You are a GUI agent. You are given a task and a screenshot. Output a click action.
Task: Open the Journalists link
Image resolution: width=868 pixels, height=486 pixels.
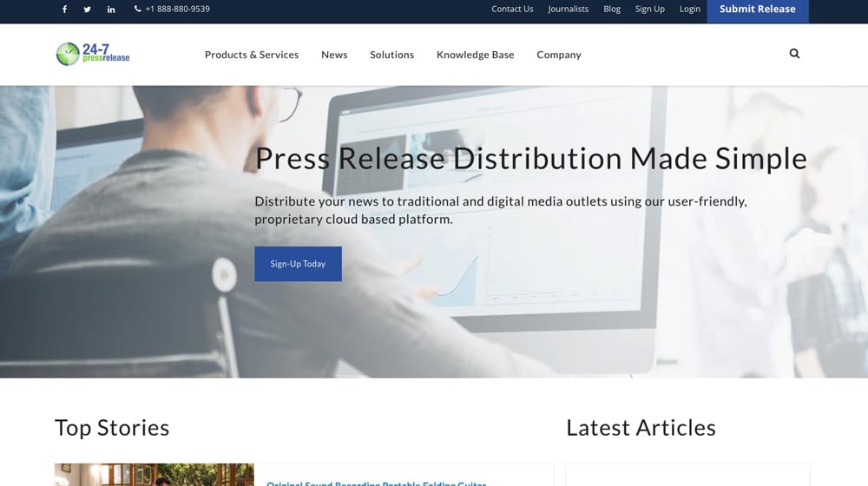[x=568, y=9]
